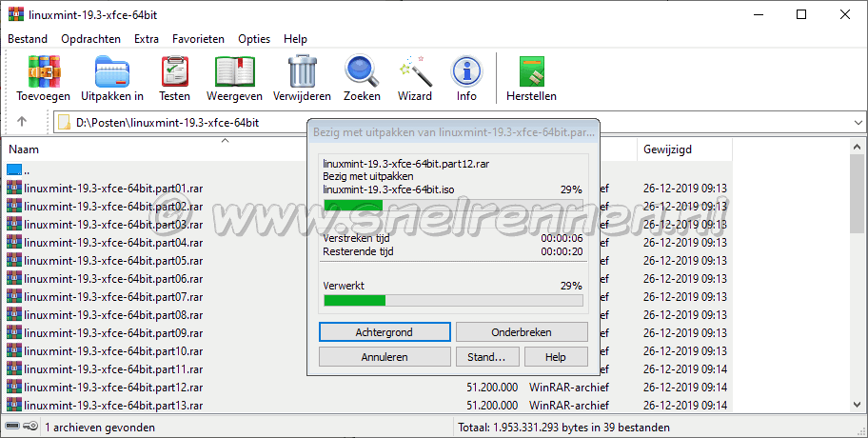Viewport: 868px width, 438px height.
Task: Click the Onderbreken button
Action: pyautogui.click(x=522, y=332)
